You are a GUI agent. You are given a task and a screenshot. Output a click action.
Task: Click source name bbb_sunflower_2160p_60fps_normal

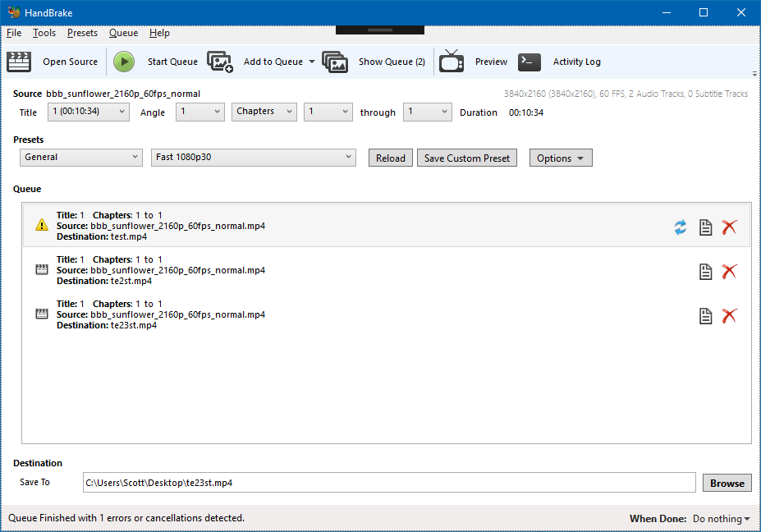tap(123, 94)
